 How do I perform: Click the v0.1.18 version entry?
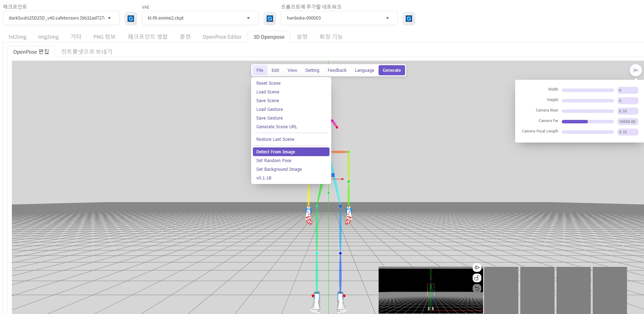[x=291, y=178]
